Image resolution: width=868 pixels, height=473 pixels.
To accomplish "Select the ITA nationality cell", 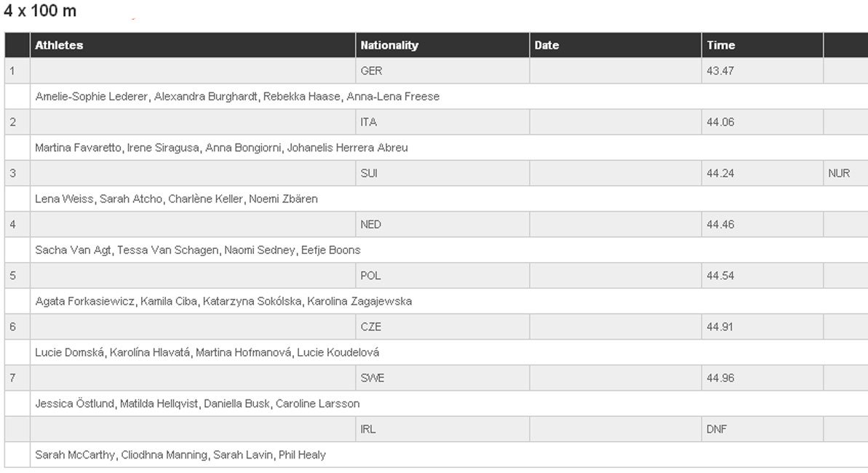I will (x=442, y=122).
